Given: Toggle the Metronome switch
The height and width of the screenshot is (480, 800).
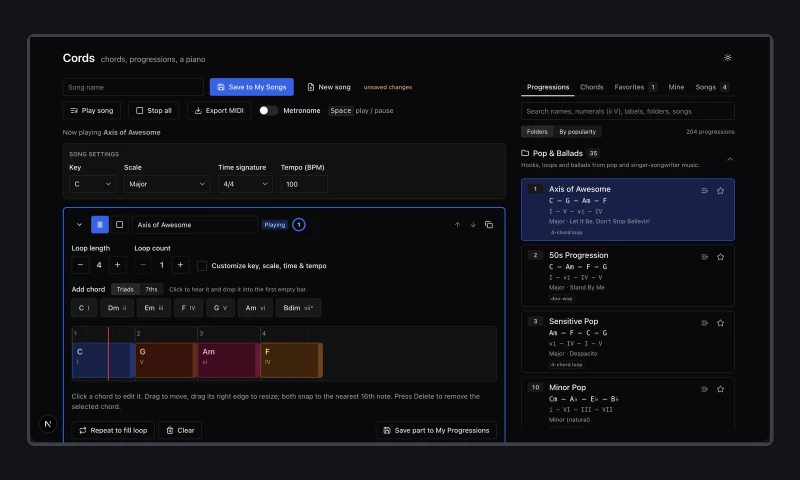Looking at the screenshot, I should (x=268, y=111).
